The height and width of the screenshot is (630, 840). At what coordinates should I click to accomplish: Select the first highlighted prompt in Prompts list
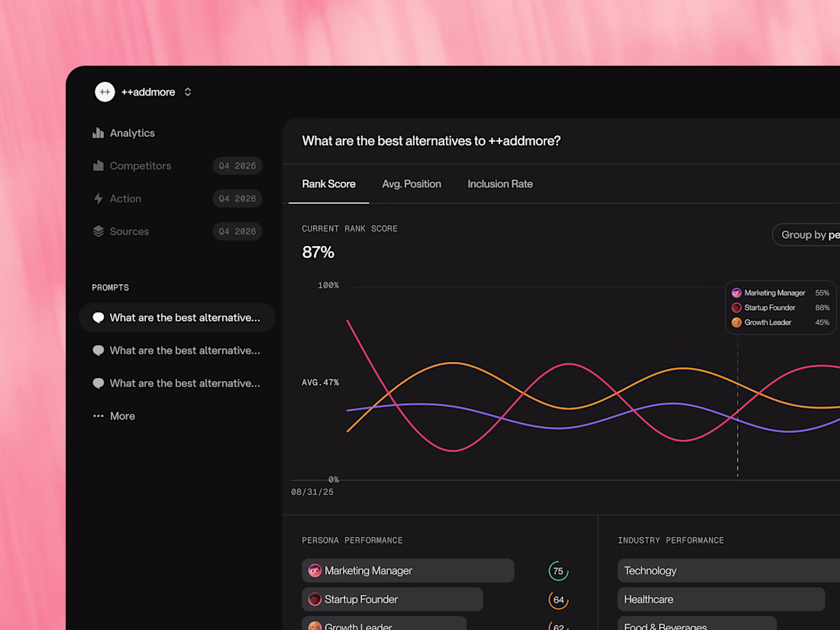tap(177, 318)
